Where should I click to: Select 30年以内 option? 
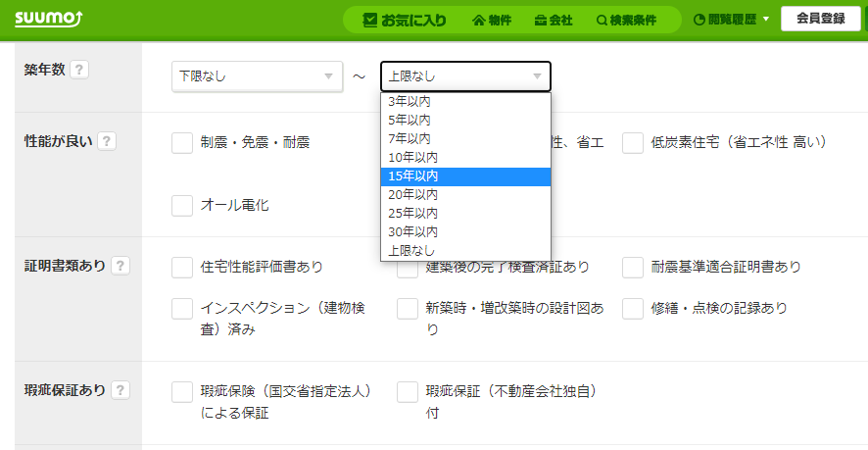[x=465, y=231]
